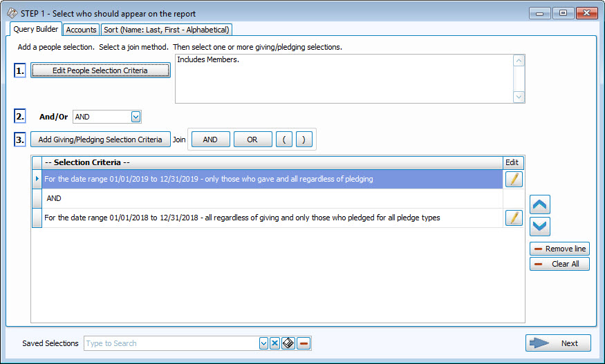This screenshot has height=364, width=605.
Task: Insert an open parenthesis join
Action: [284, 140]
